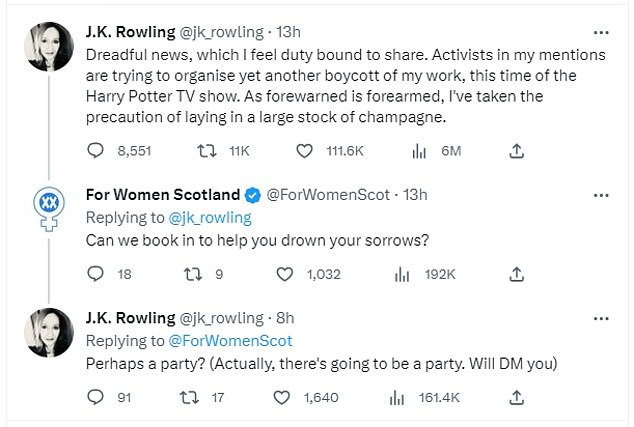Reply to Rowling's party tweet with 91 replies

[x=96, y=397]
